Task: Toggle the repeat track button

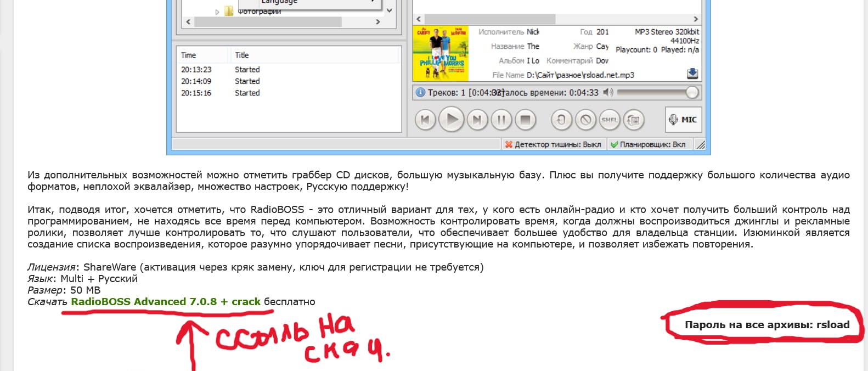Action: click(561, 120)
